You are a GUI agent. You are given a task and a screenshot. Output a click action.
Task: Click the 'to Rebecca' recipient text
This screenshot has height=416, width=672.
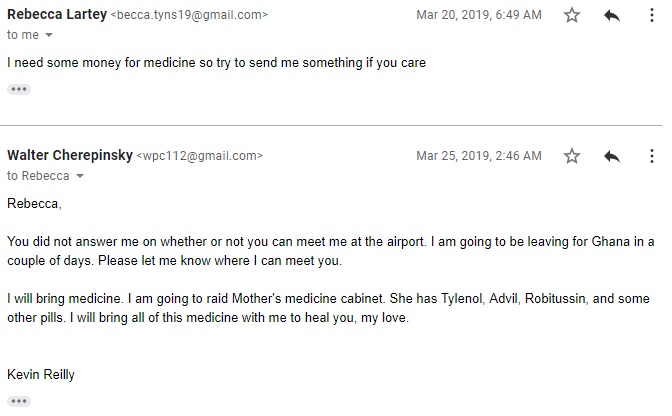point(38,176)
